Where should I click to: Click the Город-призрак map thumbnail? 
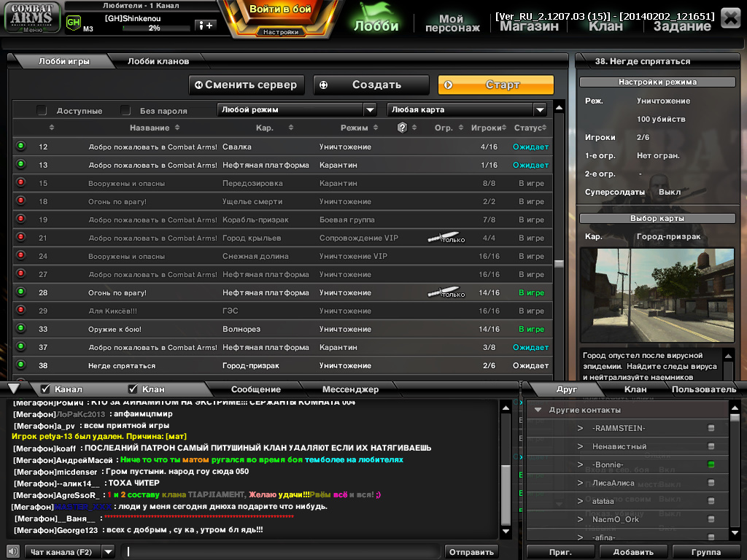pyautogui.click(x=657, y=295)
